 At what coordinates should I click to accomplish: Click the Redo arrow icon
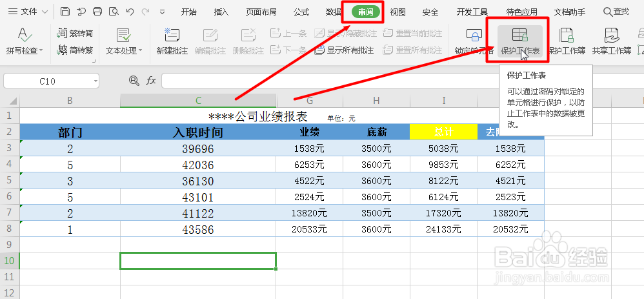pos(146,12)
